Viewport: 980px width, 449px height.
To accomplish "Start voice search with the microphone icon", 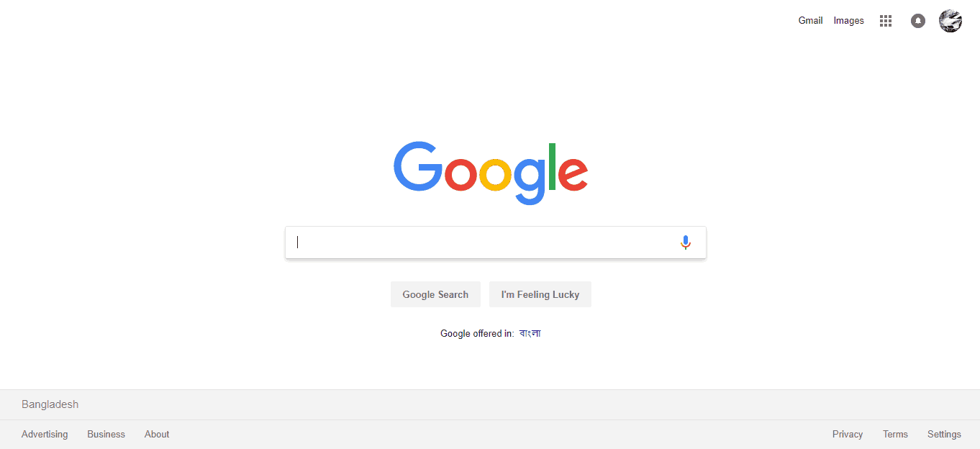I will pyautogui.click(x=686, y=242).
